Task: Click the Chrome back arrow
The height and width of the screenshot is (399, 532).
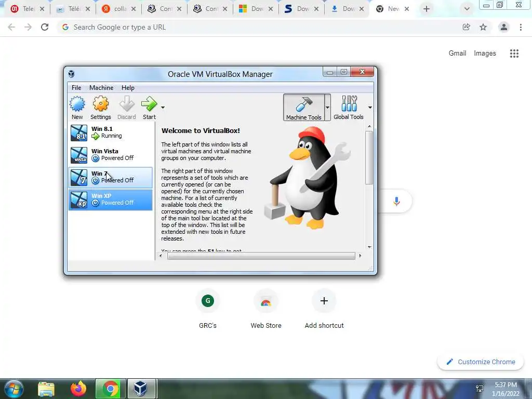Action: coord(11,27)
